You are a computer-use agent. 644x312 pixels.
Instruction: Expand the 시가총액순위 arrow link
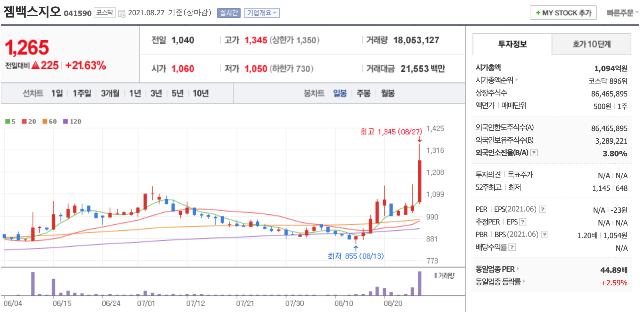[x=517, y=80]
